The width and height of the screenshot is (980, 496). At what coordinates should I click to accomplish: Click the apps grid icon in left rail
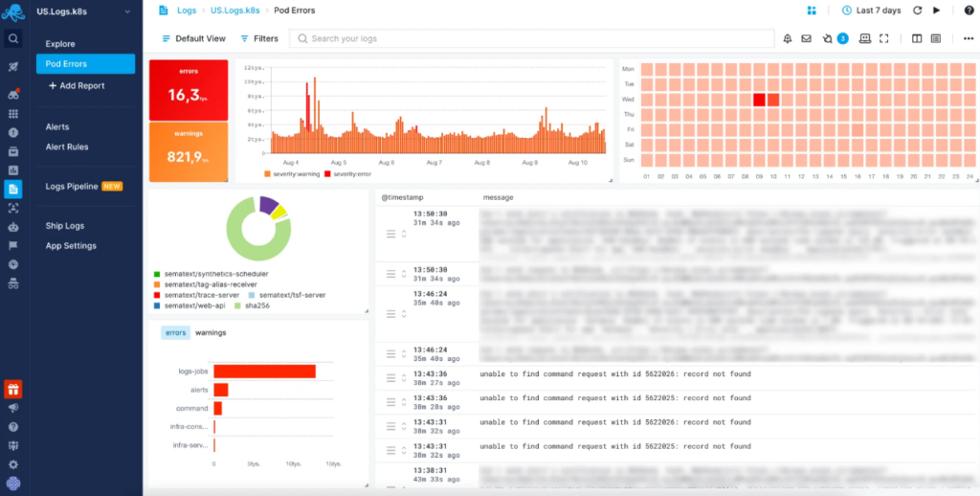[x=13, y=114]
